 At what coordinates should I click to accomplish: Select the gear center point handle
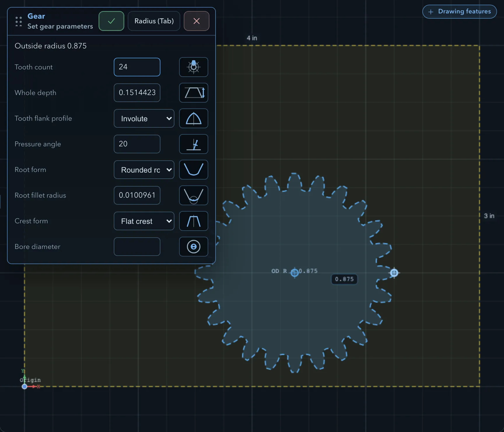coord(295,273)
